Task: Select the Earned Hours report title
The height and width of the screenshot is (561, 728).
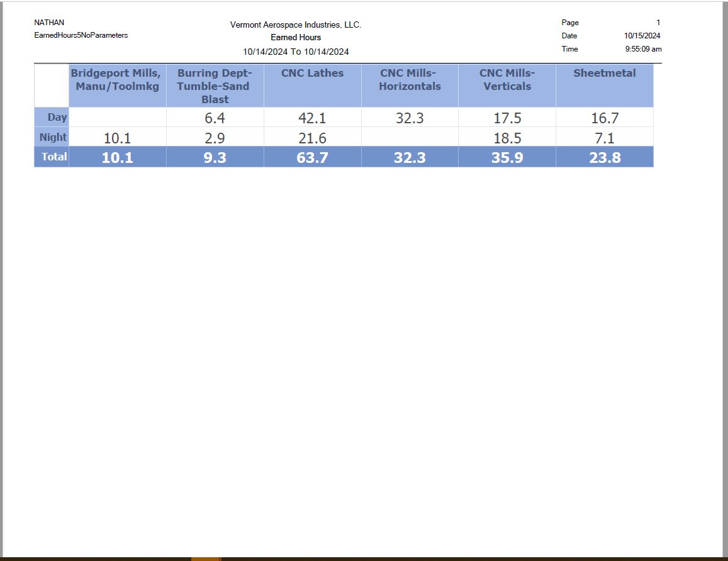Action: tap(296, 38)
